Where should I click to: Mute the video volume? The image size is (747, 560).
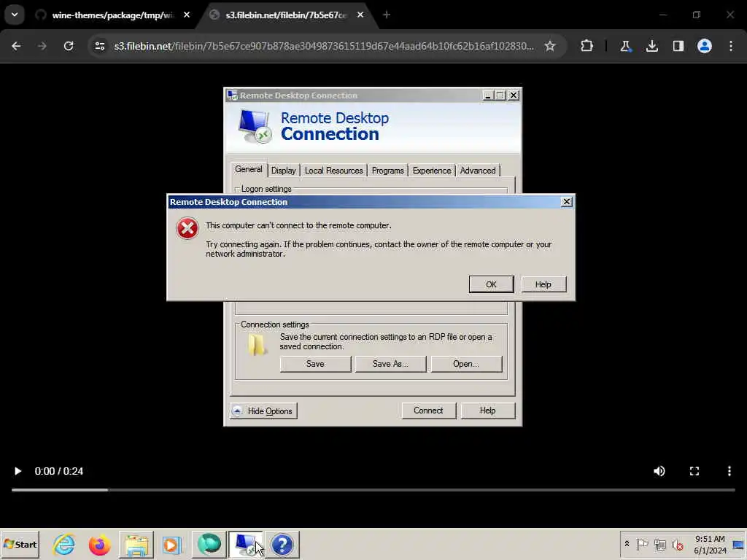[659, 471]
